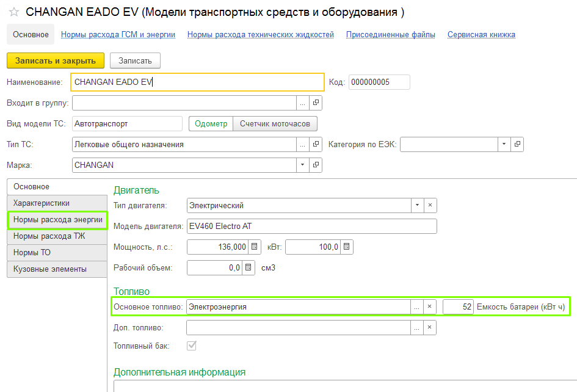Image resolution: width=577 pixels, height=392 pixels.
Task: Toggle the Топливный бак checkbox
Action: [192, 346]
